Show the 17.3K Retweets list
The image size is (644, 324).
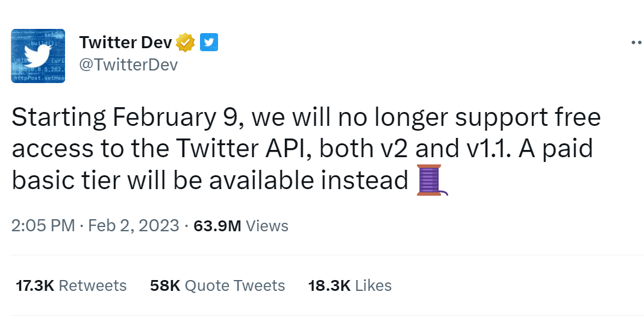(71, 285)
